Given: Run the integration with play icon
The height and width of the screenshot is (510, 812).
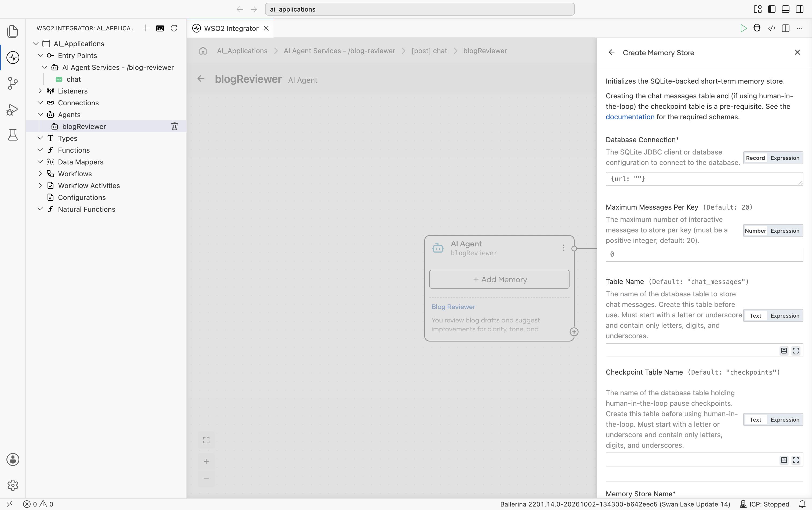Looking at the screenshot, I should [743, 28].
